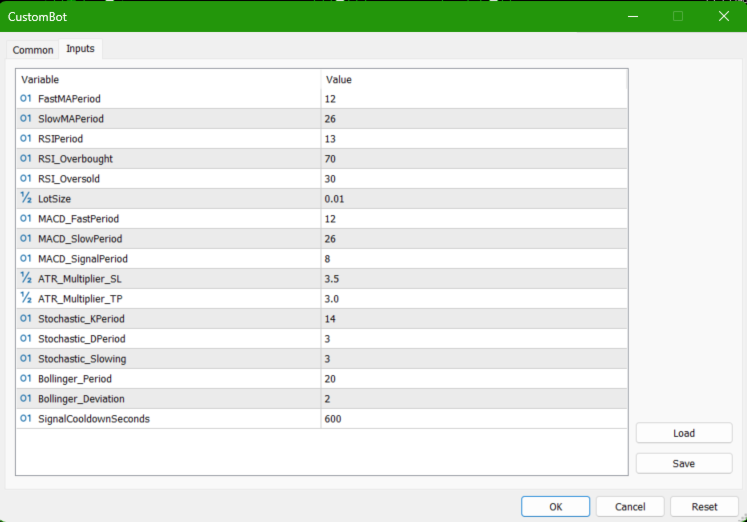Select the SlowMAPeriod variable name
The width and height of the screenshot is (747, 522).
(71, 119)
